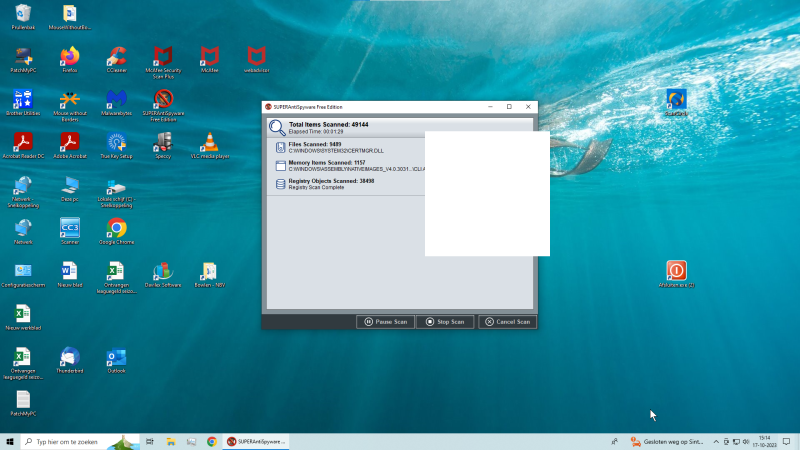Cancel the running scan
800x450 pixels.
pos(507,322)
